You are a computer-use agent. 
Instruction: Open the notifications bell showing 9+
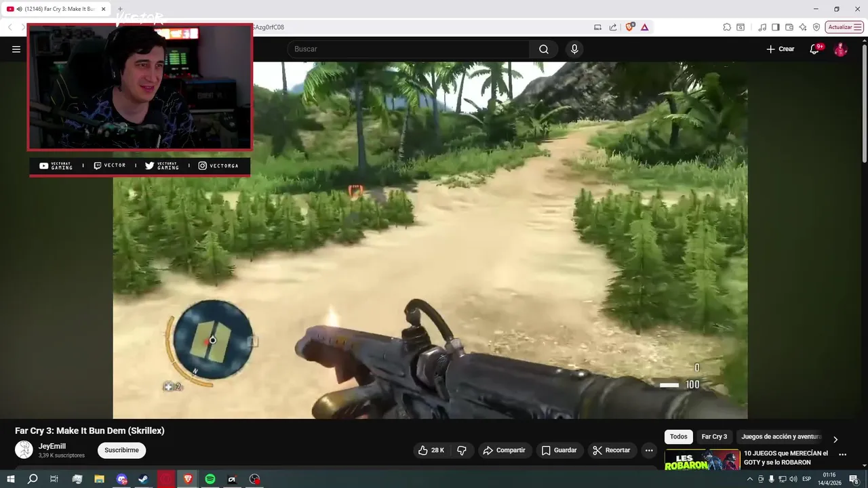pyautogui.click(x=815, y=49)
